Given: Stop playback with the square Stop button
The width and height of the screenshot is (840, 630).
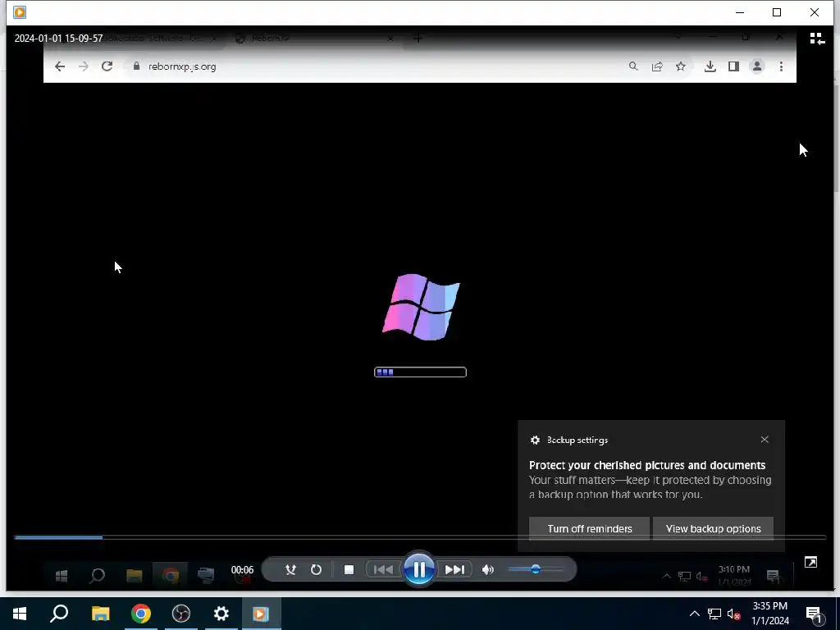Looking at the screenshot, I should pyautogui.click(x=349, y=569).
